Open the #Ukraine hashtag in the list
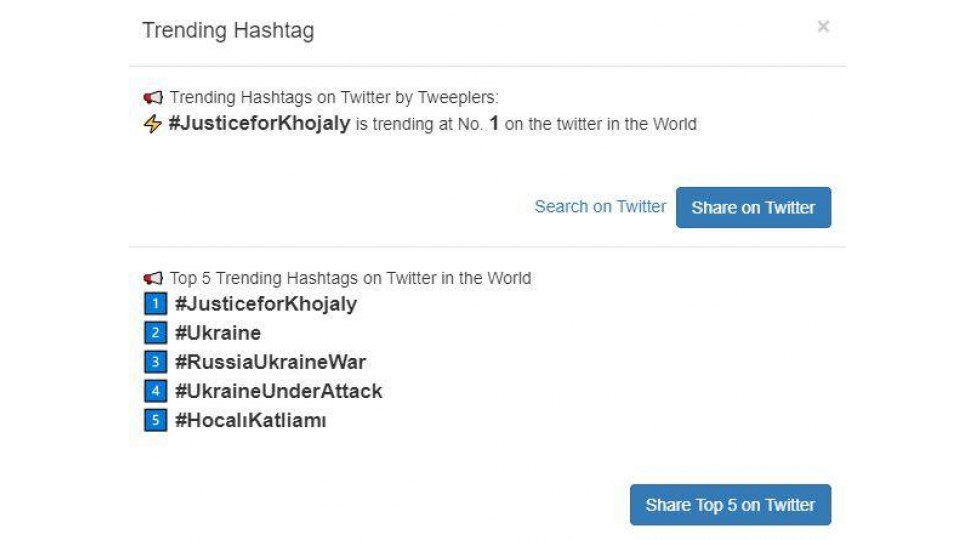The height and width of the screenshot is (540, 975). pos(217,333)
